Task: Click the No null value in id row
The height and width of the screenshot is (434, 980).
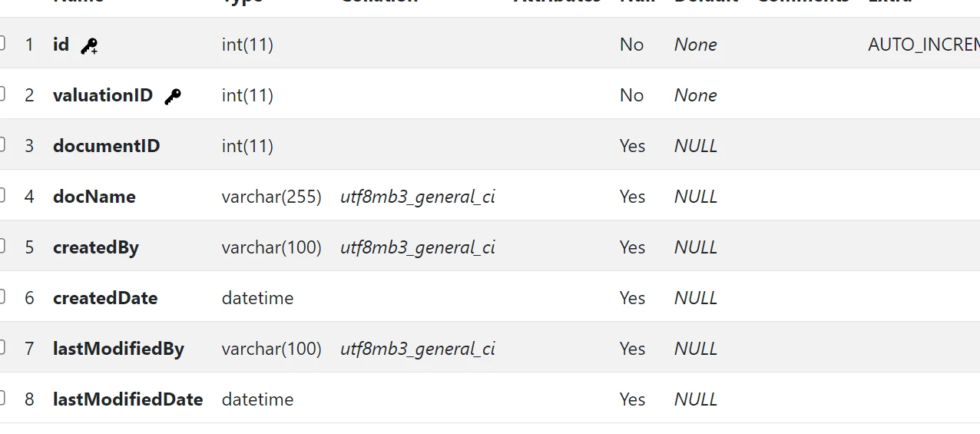Action: point(631,45)
